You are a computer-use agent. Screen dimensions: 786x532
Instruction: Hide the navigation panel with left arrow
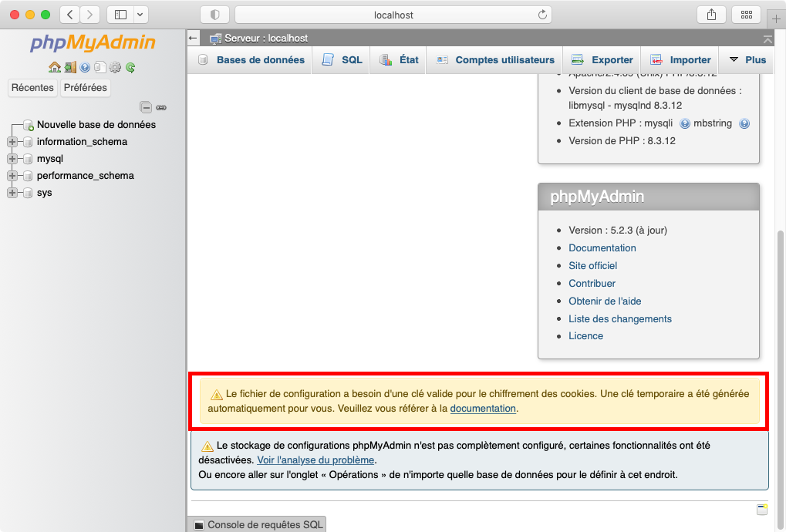tap(194, 39)
